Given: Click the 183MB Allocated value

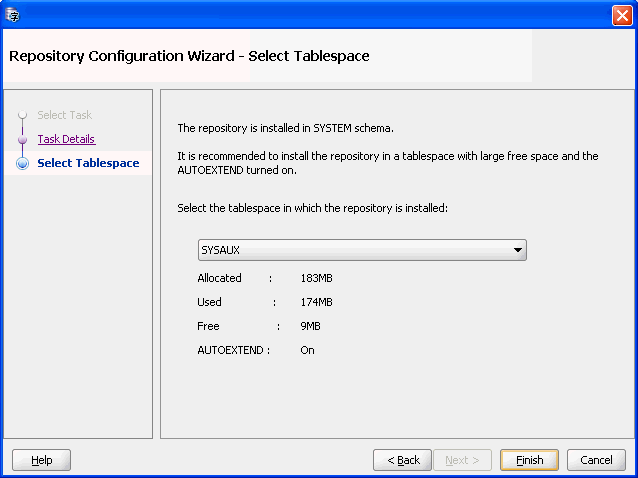Looking at the screenshot, I should pyautogui.click(x=317, y=278).
